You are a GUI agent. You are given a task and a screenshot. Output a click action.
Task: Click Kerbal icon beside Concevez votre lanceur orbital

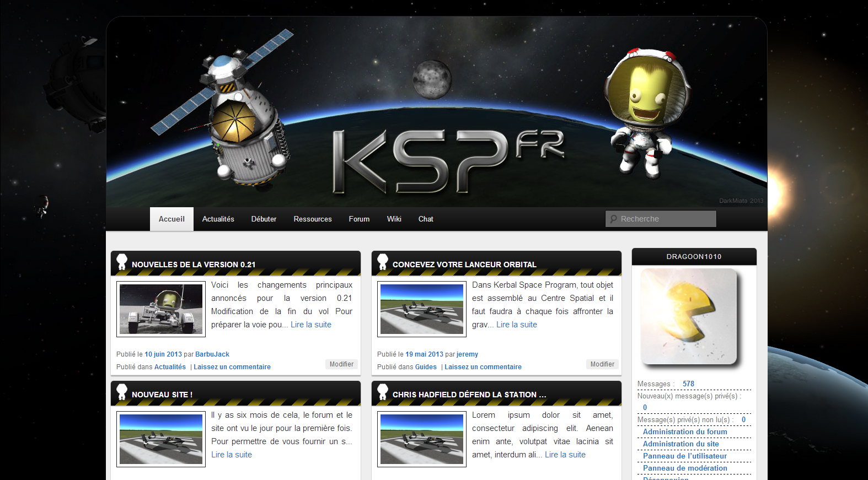[x=383, y=262]
